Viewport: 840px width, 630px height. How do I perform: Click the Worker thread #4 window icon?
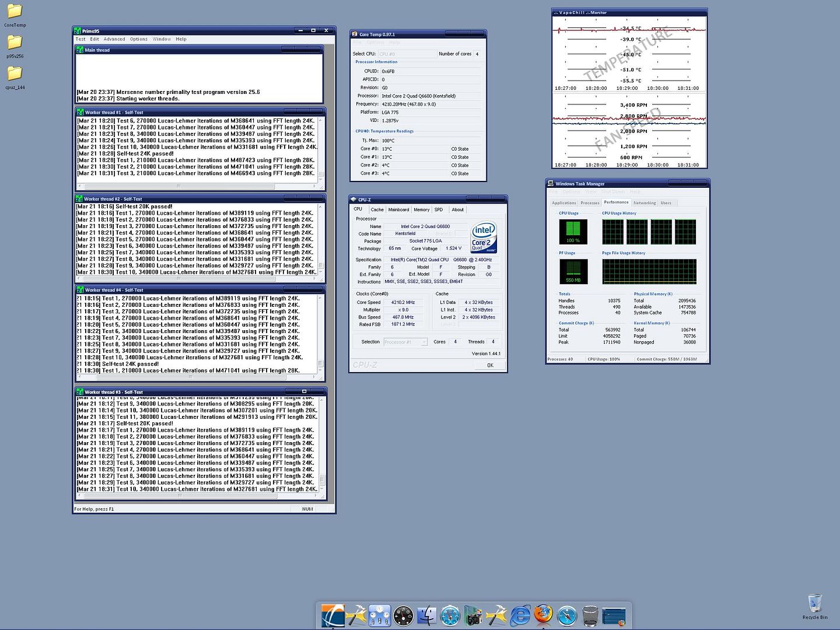(80, 290)
